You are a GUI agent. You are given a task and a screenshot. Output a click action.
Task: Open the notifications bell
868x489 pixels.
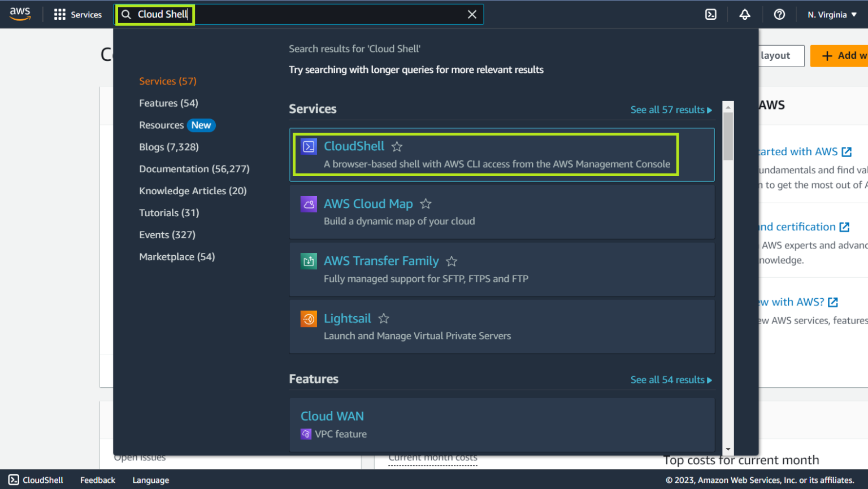click(x=745, y=14)
